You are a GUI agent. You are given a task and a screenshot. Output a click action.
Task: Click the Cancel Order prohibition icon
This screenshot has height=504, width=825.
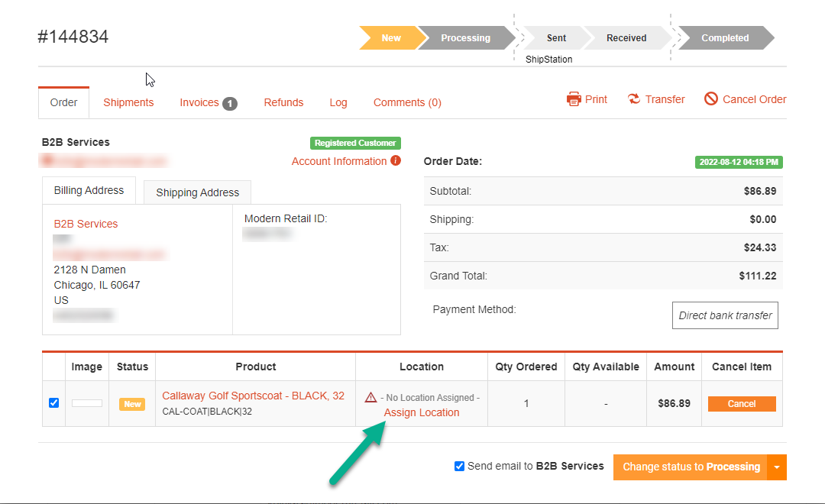[x=711, y=99]
